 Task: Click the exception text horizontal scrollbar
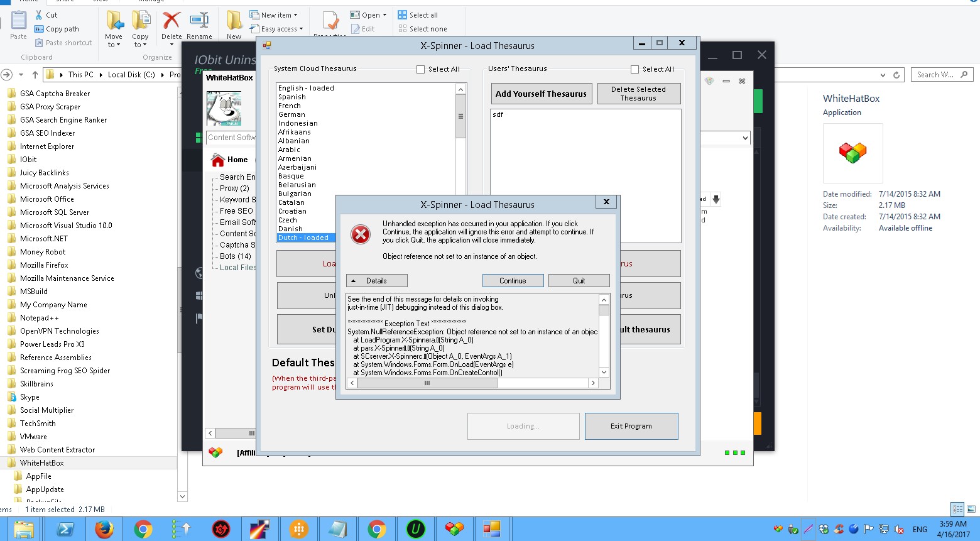[427, 383]
